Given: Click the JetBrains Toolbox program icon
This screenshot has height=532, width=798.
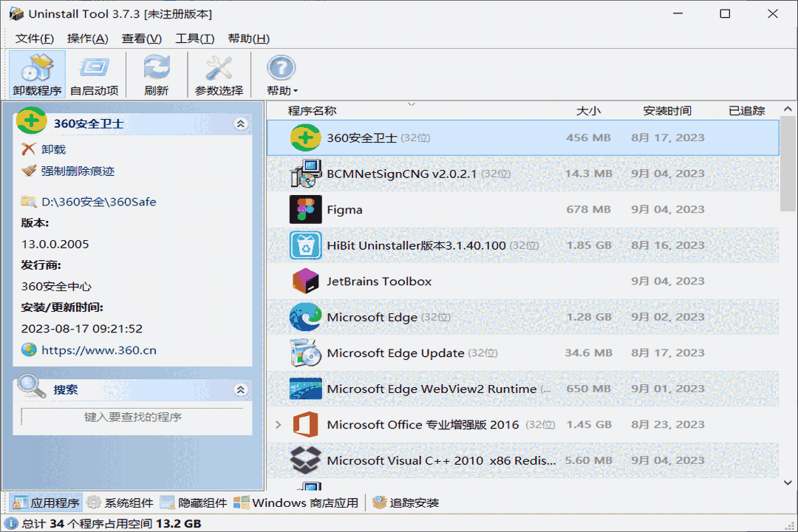Looking at the screenshot, I should pyautogui.click(x=306, y=281).
